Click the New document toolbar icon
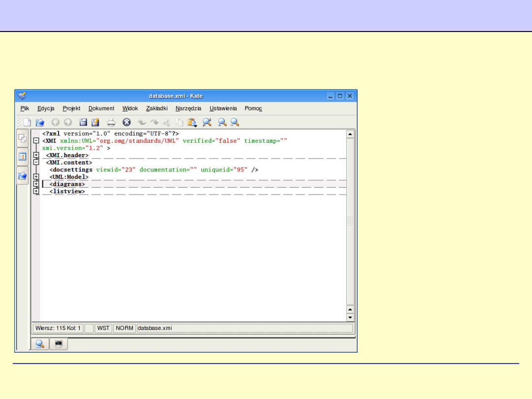 [x=28, y=122]
